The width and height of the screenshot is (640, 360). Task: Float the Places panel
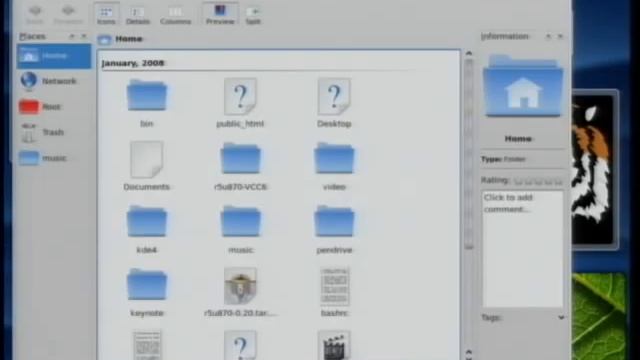pyautogui.click(x=72, y=36)
